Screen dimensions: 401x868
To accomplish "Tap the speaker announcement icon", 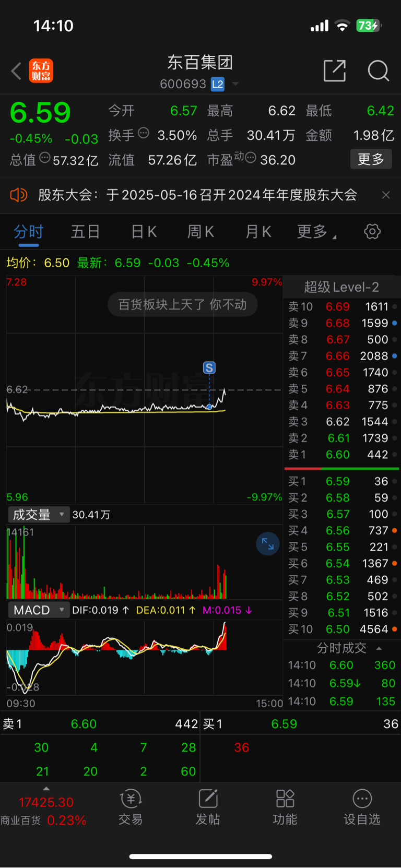I will (x=19, y=195).
